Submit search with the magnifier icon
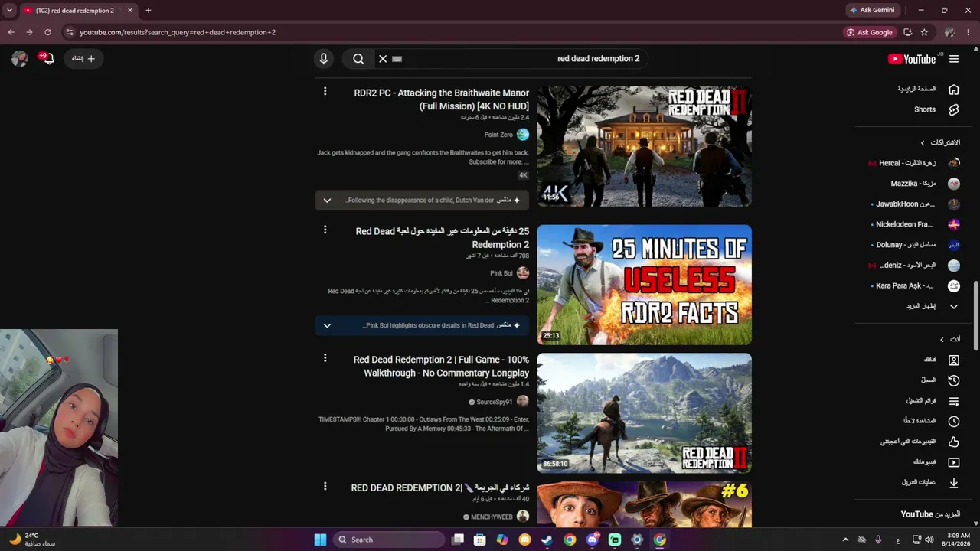Image resolution: width=980 pixels, height=551 pixels. click(358, 59)
